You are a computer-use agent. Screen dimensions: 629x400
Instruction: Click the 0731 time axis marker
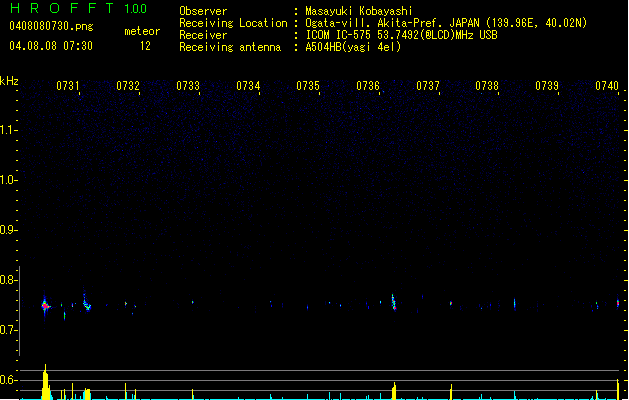(x=68, y=86)
